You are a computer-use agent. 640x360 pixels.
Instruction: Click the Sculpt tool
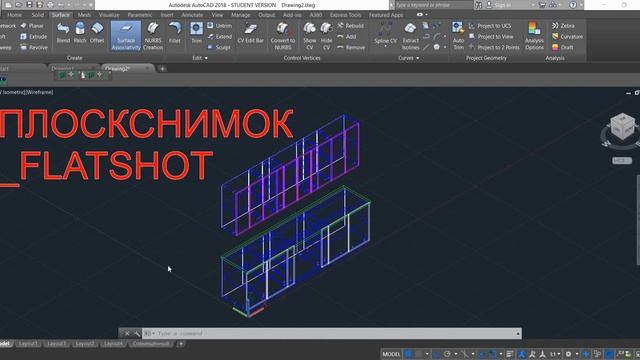point(219,47)
